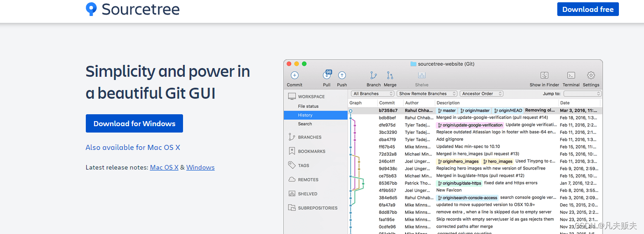This screenshot has width=644, height=234.
Task: Expand the SHELVED sidebar section
Action: (308, 194)
